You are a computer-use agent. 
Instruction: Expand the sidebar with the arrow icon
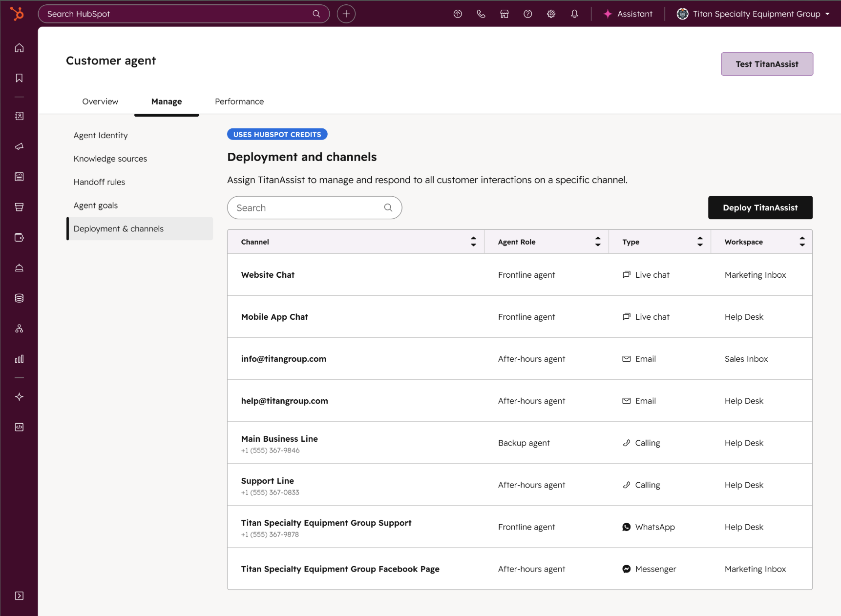coord(19,595)
